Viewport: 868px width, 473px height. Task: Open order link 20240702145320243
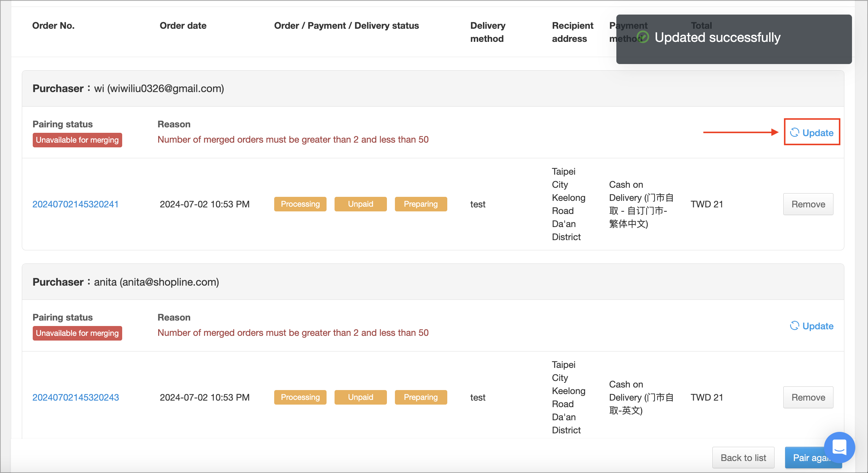click(x=76, y=397)
